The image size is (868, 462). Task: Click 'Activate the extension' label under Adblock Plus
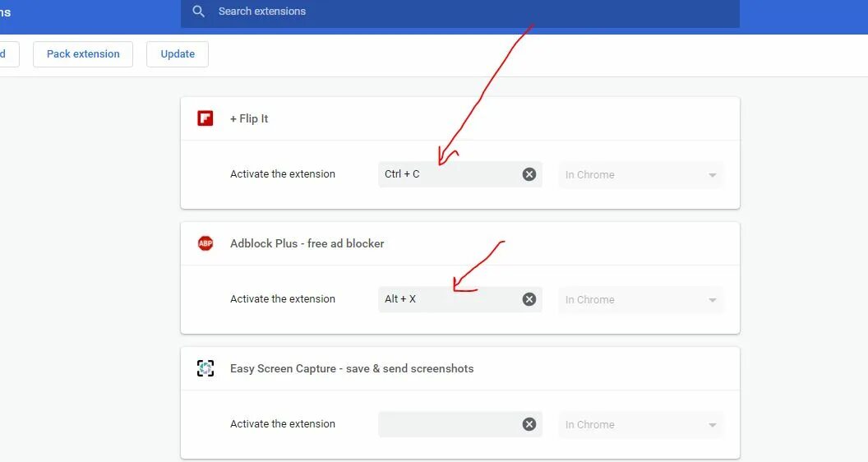(283, 298)
